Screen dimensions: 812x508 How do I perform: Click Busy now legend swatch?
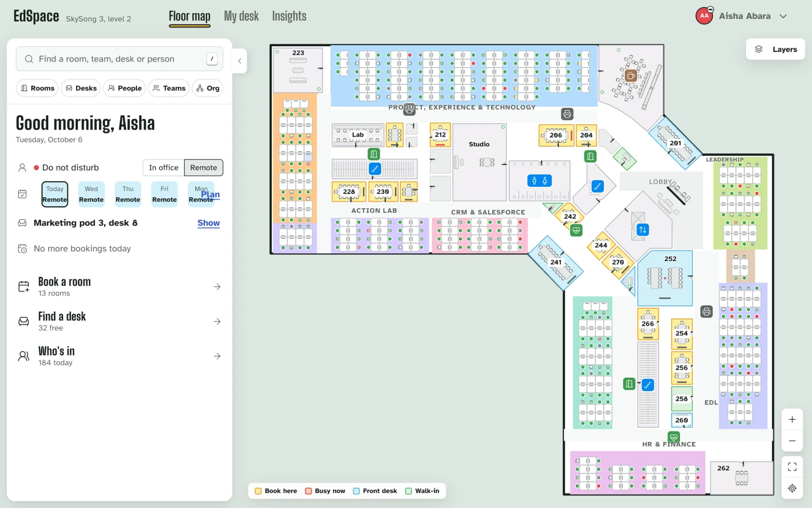point(308,491)
